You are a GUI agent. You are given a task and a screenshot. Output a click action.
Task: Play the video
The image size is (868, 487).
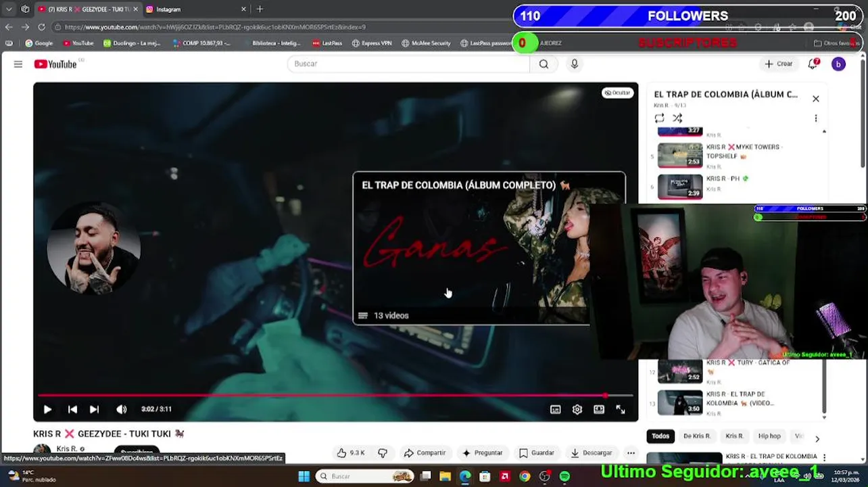click(47, 409)
